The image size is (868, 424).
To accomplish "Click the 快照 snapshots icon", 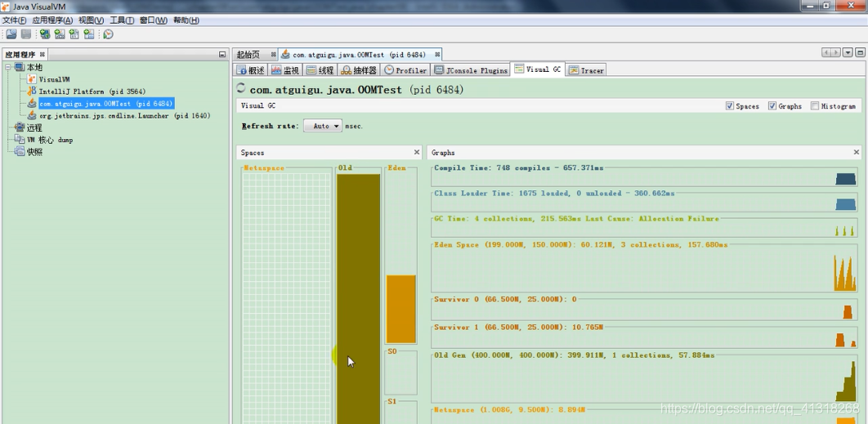I will click(20, 152).
